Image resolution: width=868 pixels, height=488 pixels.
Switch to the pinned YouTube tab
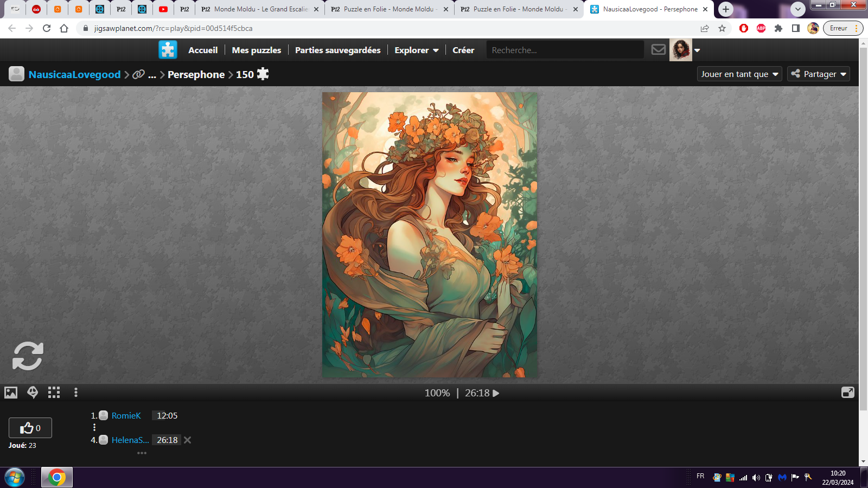(163, 9)
